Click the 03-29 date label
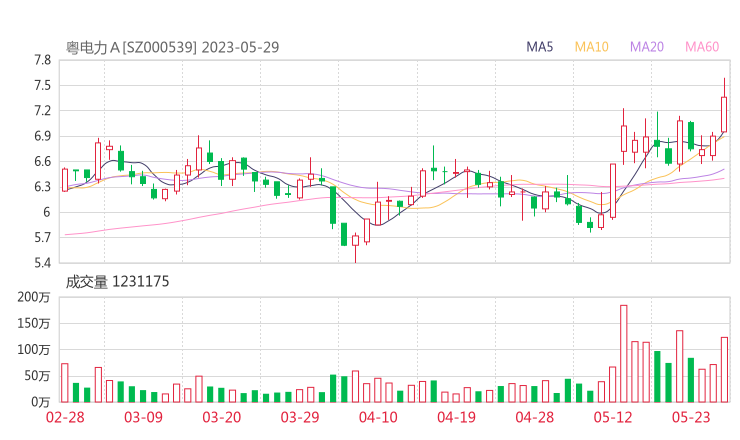 [x=300, y=417]
